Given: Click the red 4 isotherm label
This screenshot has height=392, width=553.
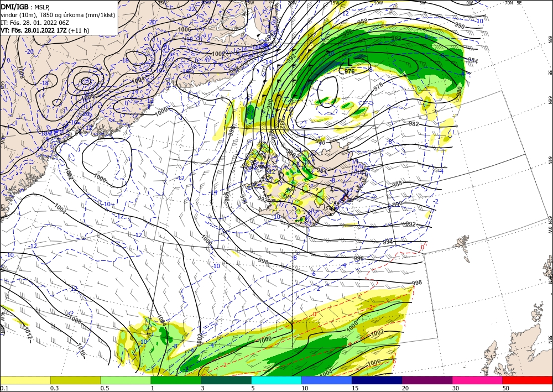Looking at the screenshot, I should [349, 344].
